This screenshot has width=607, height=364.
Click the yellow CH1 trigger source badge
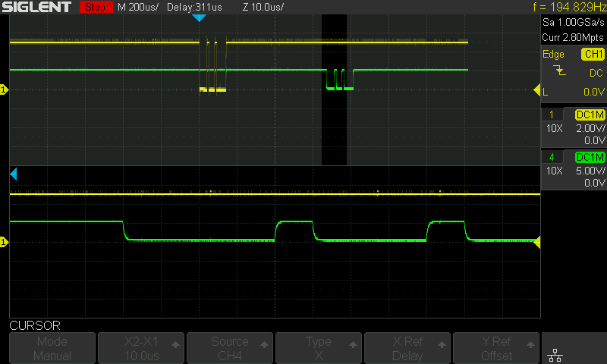593,55
